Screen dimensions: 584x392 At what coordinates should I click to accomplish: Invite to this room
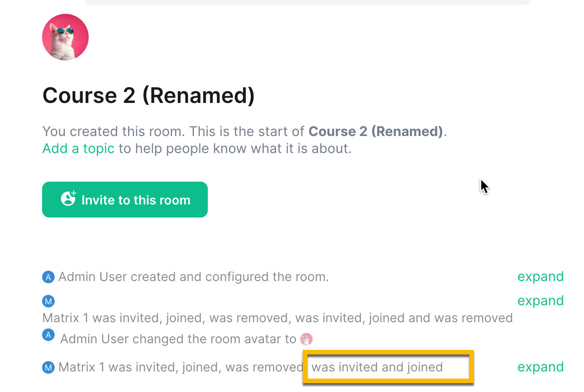tap(125, 200)
